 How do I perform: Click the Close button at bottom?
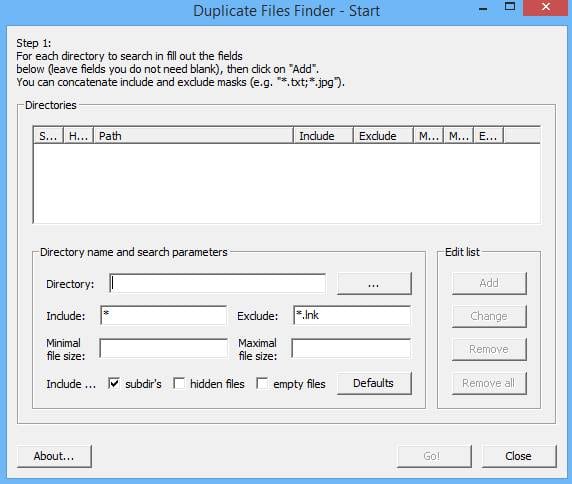click(x=519, y=456)
